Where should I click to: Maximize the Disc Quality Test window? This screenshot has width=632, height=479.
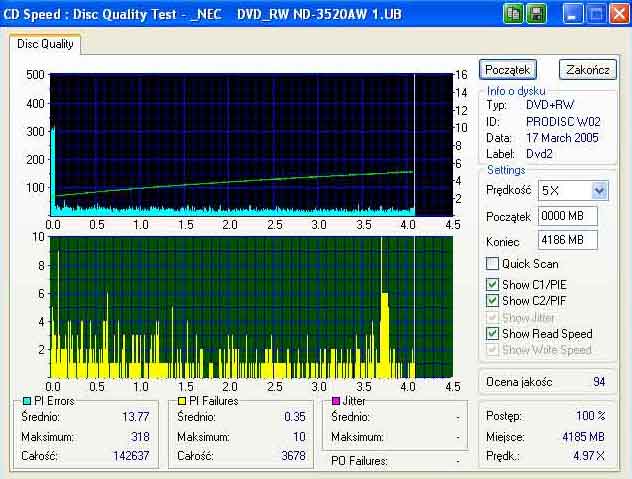coord(596,14)
